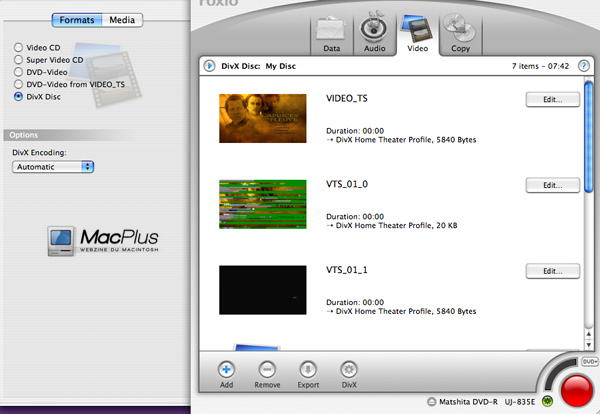Choose DVD-Video from VIDEO_TS option
Screen dimensions: 600x414
[19, 85]
